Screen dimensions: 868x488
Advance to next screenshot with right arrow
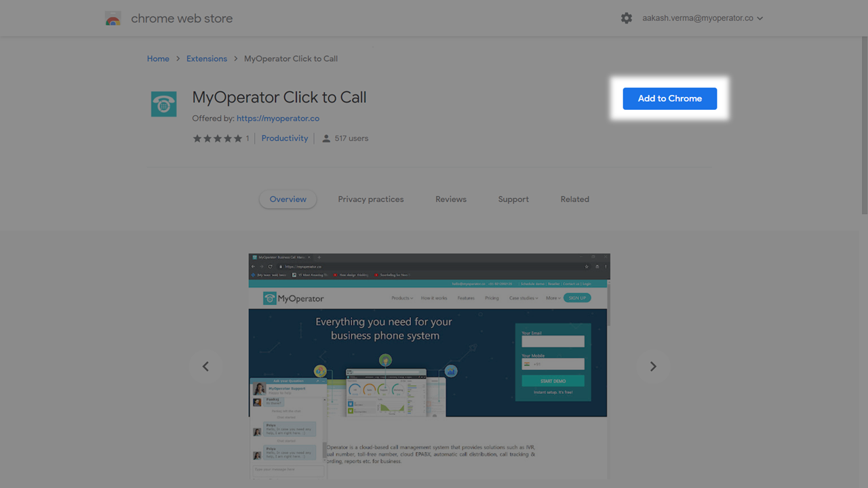tap(653, 367)
